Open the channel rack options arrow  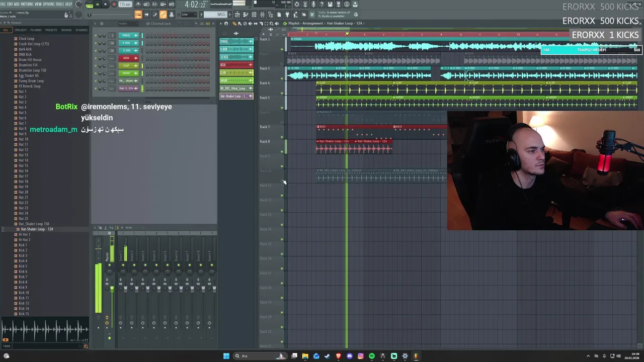95,23
